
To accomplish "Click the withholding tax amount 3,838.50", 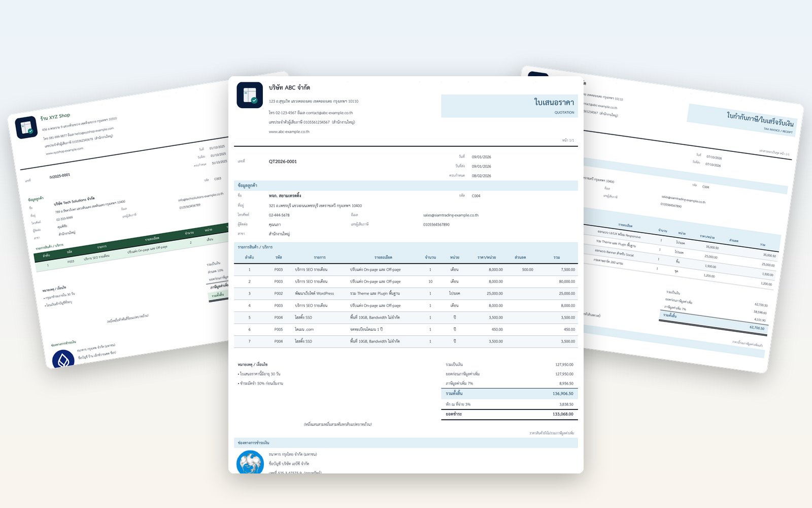I will click(x=566, y=404).
